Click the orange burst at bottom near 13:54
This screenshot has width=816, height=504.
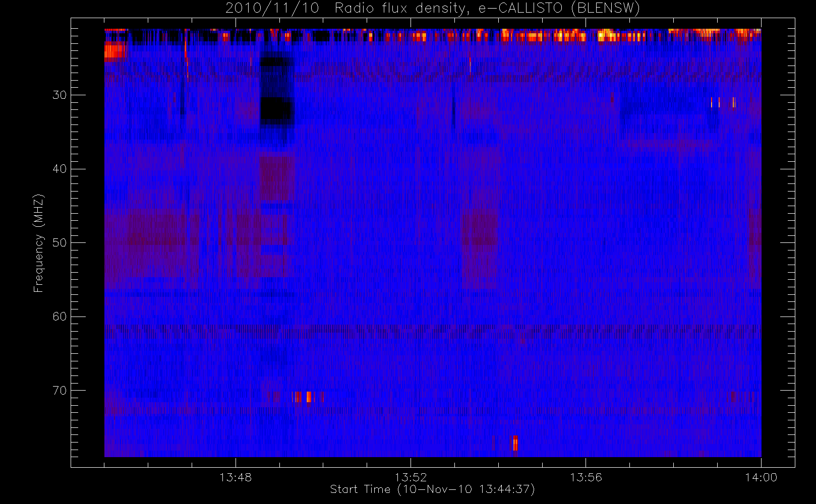(x=515, y=443)
